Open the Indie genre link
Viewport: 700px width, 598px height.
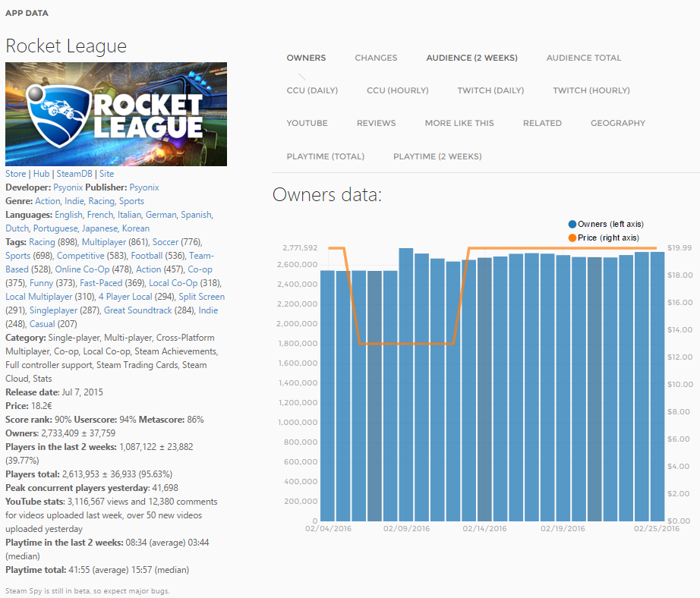click(x=74, y=201)
